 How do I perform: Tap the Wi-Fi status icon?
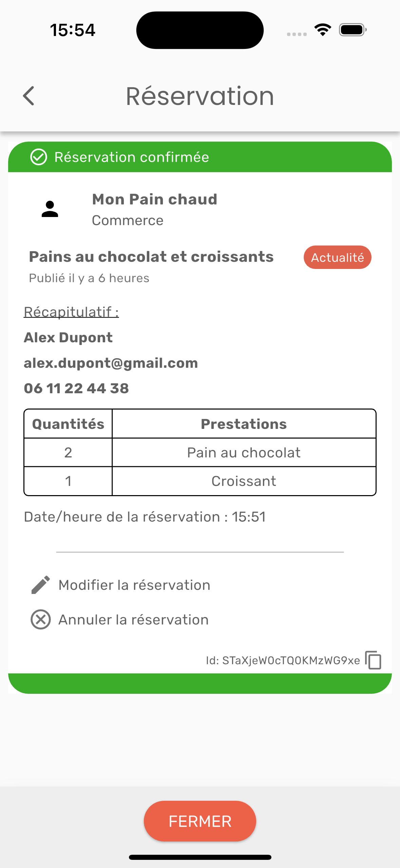pos(323,30)
